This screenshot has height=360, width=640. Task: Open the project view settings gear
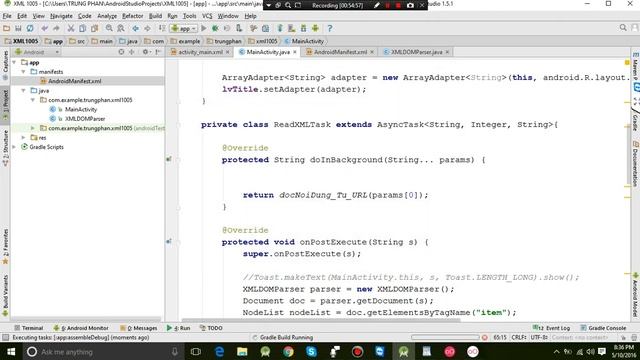pos(145,52)
